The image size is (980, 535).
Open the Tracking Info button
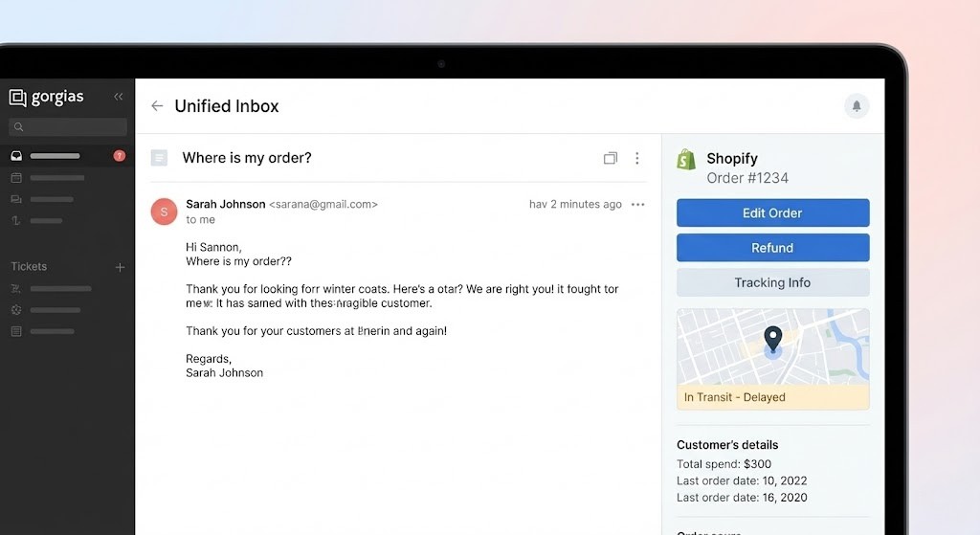tap(772, 282)
